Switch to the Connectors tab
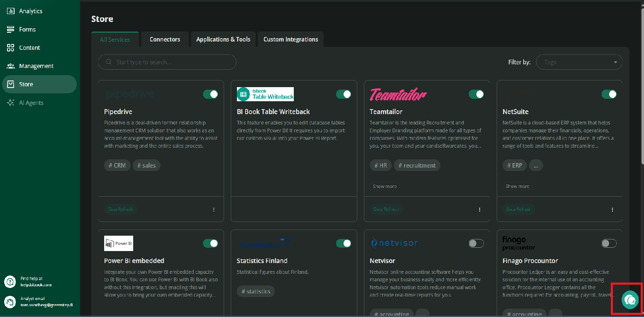The image size is (644, 317). pyautogui.click(x=165, y=39)
